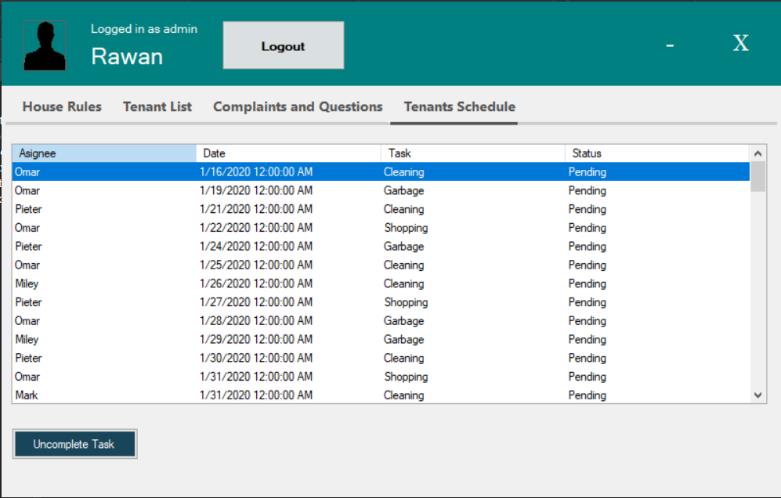Click the Uncomplete Task button
781x498 pixels.
pyautogui.click(x=75, y=444)
